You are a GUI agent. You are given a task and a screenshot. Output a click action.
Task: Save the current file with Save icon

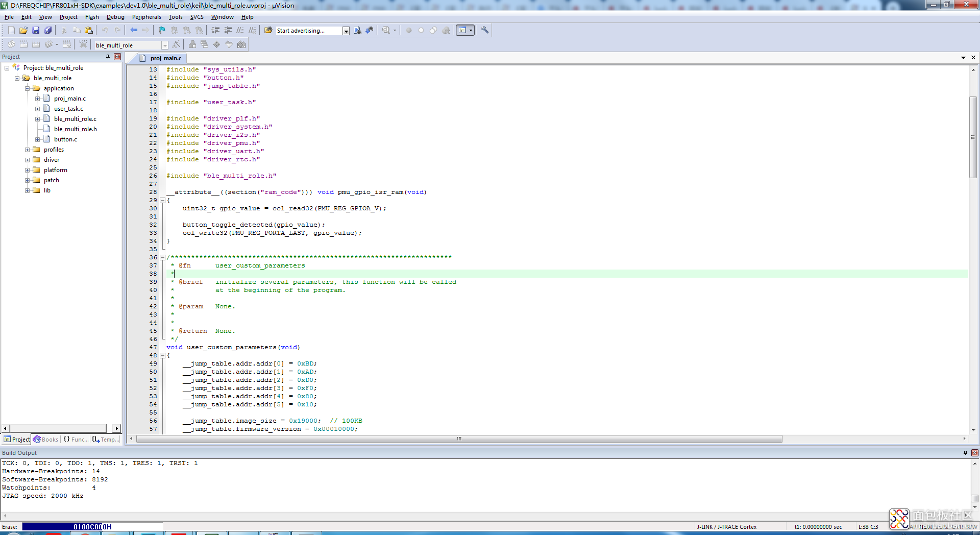click(36, 31)
